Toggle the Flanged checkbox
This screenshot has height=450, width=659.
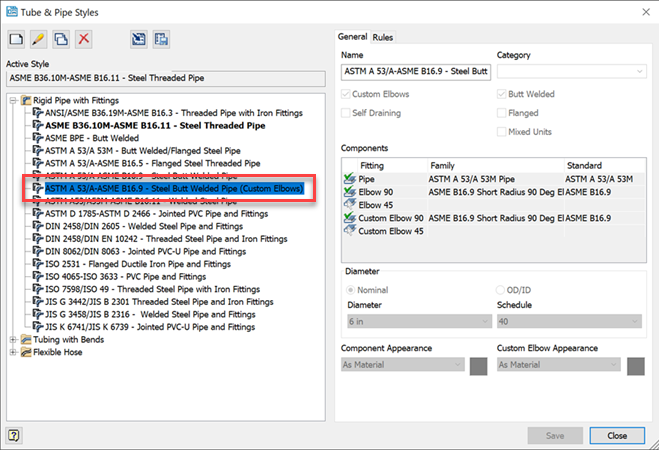coord(501,113)
